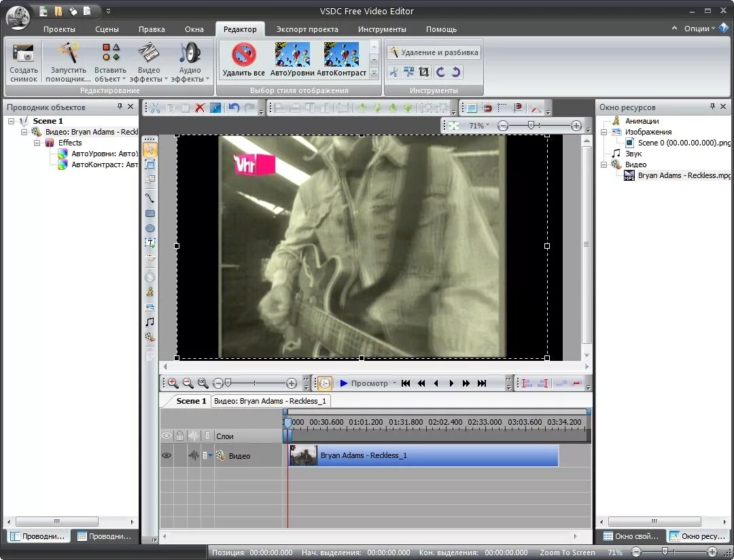Open the Помощь ribbon tab

click(441, 29)
